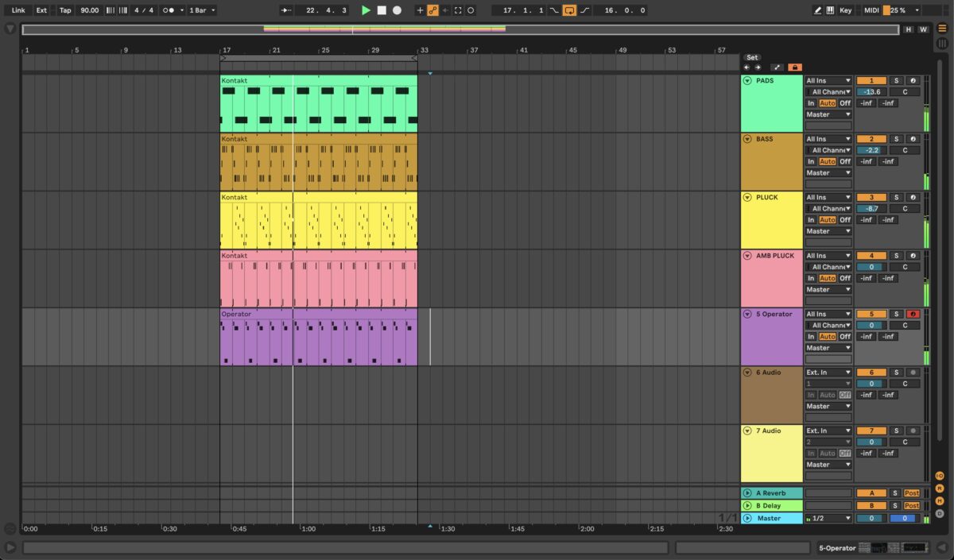Open the metronome settings dropdown arrow
The width and height of the screenshot is (954, 560).
tap(182, 10)
